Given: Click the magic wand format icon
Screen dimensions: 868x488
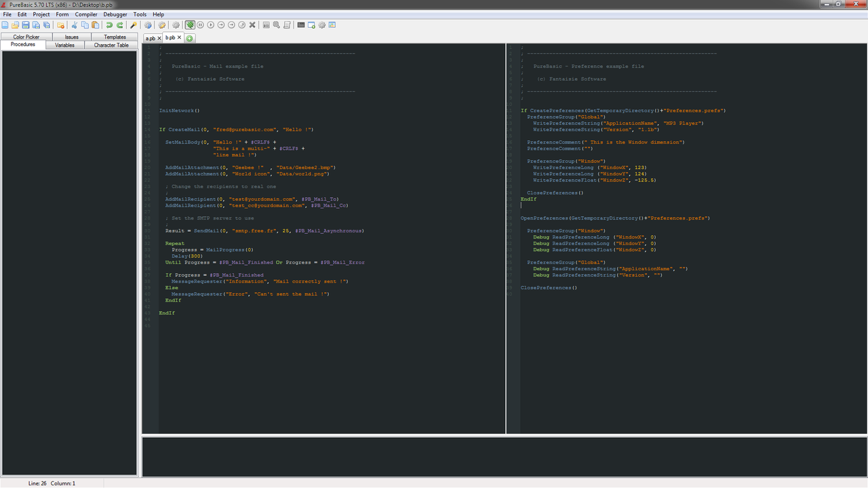Looking at the screenshot, I should 134,25.
